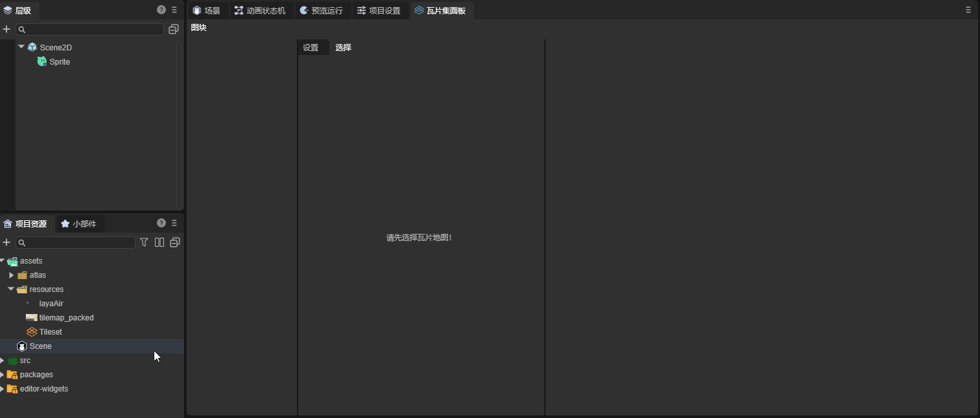Open the 项目资源 panel hamburger menu
980x418 pixels.
pos(174,223)
